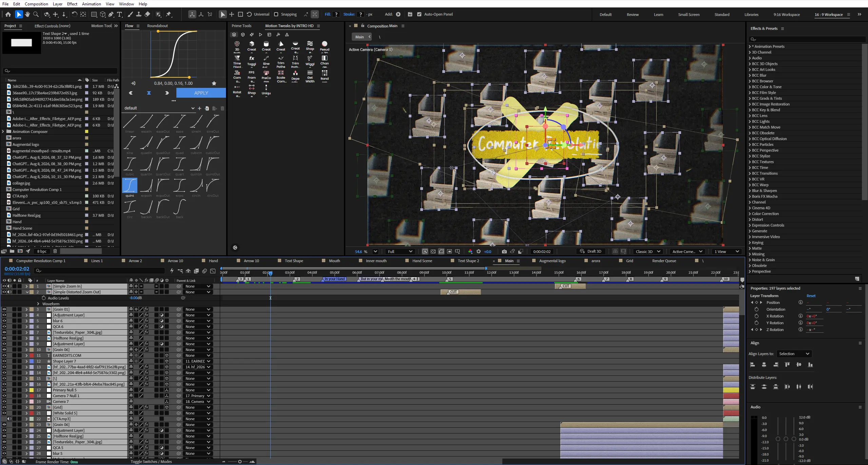Expand the Animation Composer folder
868x465 pixels.
point(3,132)
